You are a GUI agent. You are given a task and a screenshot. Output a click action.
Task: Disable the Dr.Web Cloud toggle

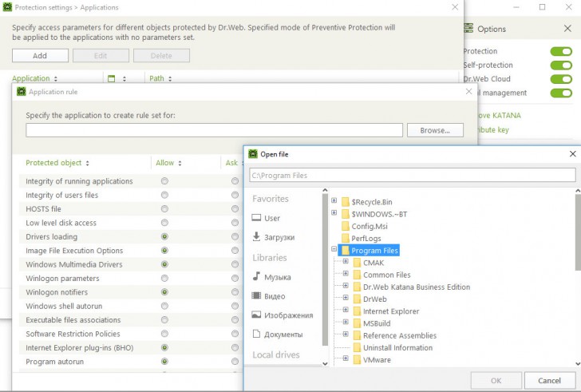[x=560, y=79]
